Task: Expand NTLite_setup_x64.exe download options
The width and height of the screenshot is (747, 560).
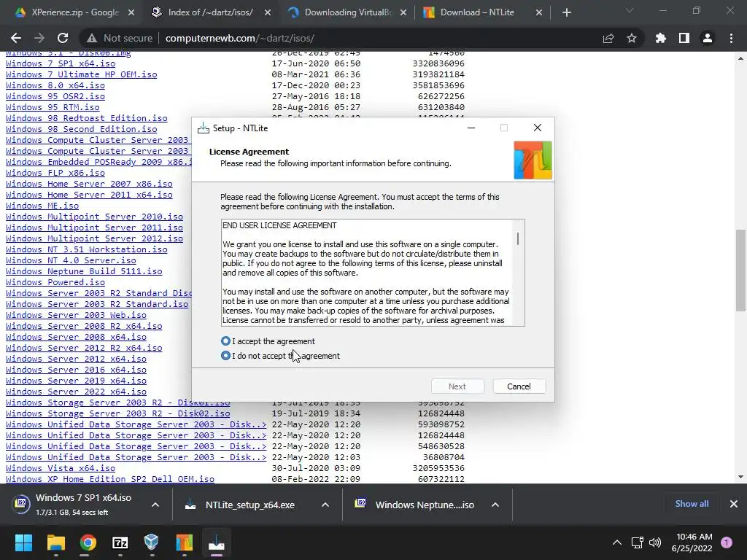Action: [x=325, y=505]
